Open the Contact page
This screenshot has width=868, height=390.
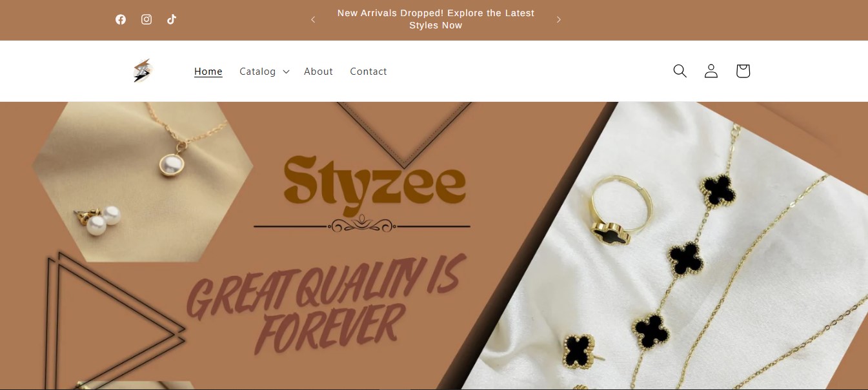(x=368, y=72)
